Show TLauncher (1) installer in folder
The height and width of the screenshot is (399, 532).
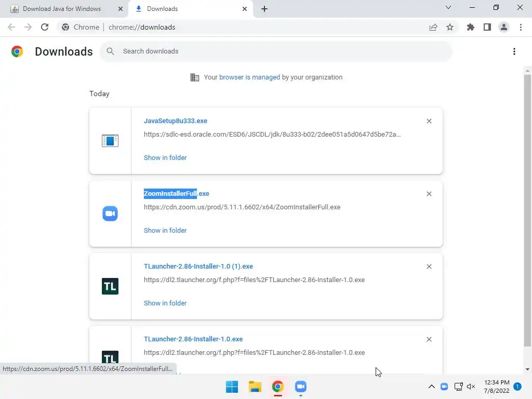(x=165, y=303)
